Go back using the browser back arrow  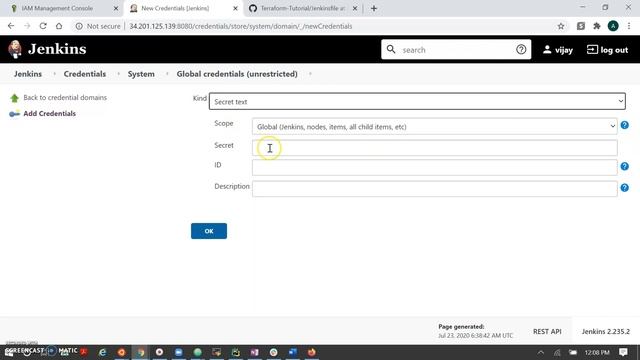pos(11,26)
